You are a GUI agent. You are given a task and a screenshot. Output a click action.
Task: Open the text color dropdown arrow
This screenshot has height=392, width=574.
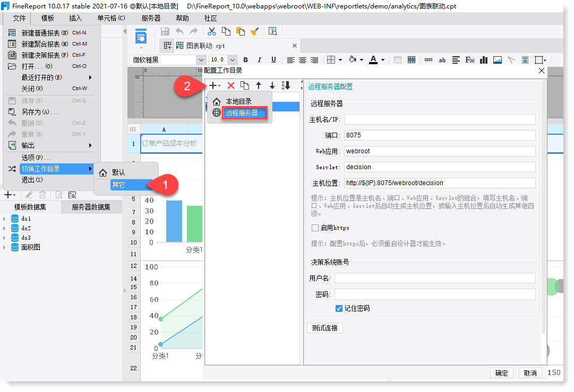coord(383,60)
